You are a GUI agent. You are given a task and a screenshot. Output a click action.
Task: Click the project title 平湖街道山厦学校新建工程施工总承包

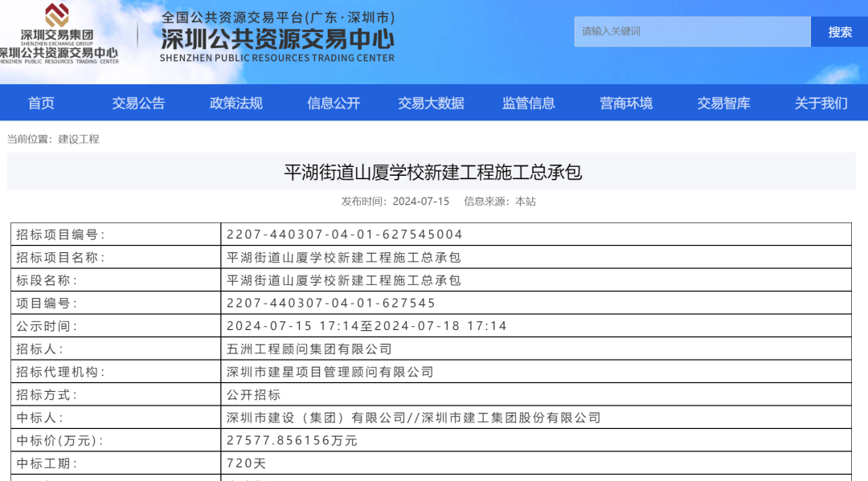tap(434, 171)
